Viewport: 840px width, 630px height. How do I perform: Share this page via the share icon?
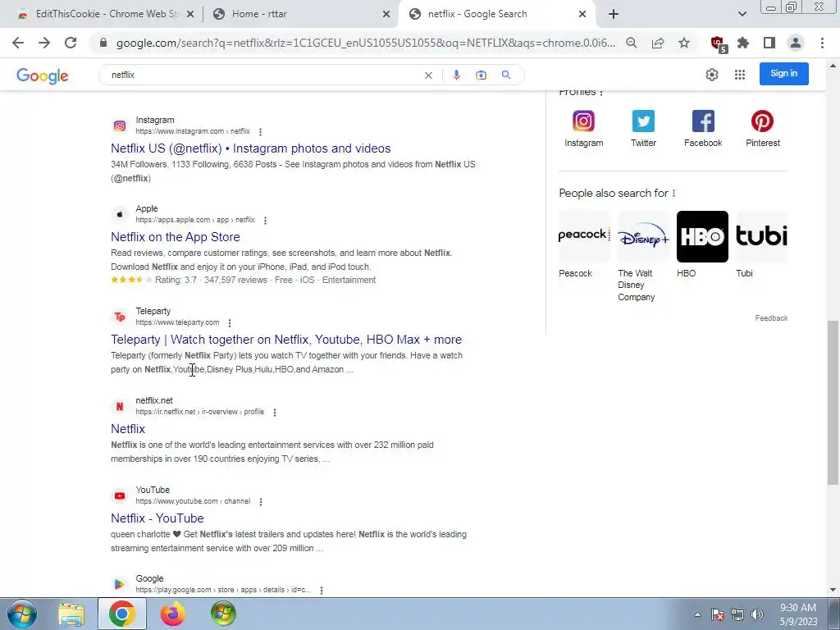point(658,43)
